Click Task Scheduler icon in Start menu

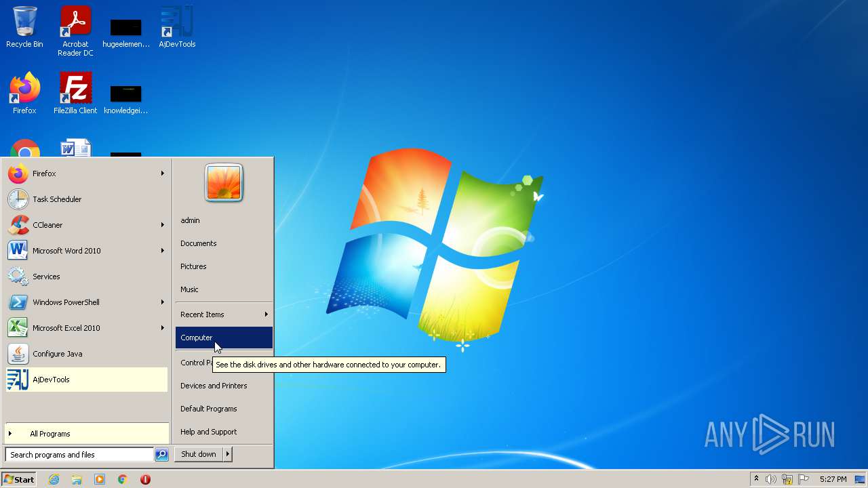[18, 199]
